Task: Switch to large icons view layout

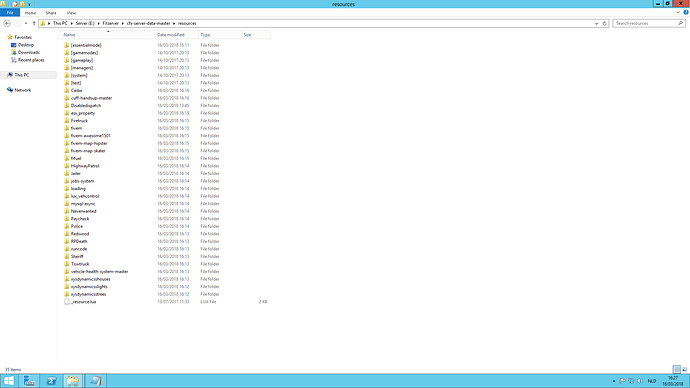Action: (684, 370)
